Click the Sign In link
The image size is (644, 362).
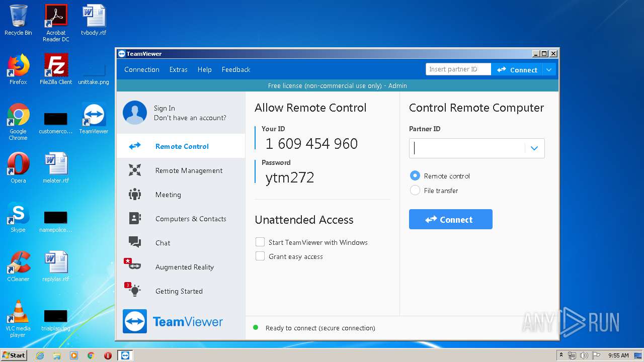[165, 108]
